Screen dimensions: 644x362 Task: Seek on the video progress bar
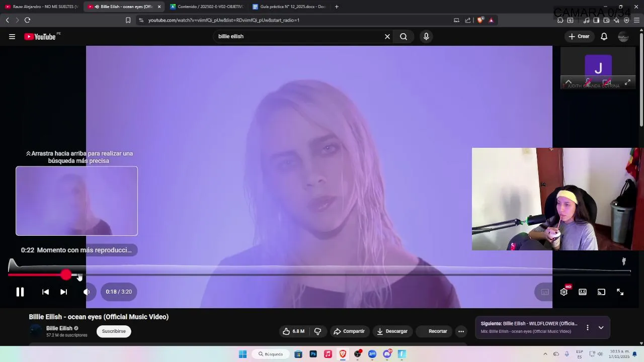(319, 275)
